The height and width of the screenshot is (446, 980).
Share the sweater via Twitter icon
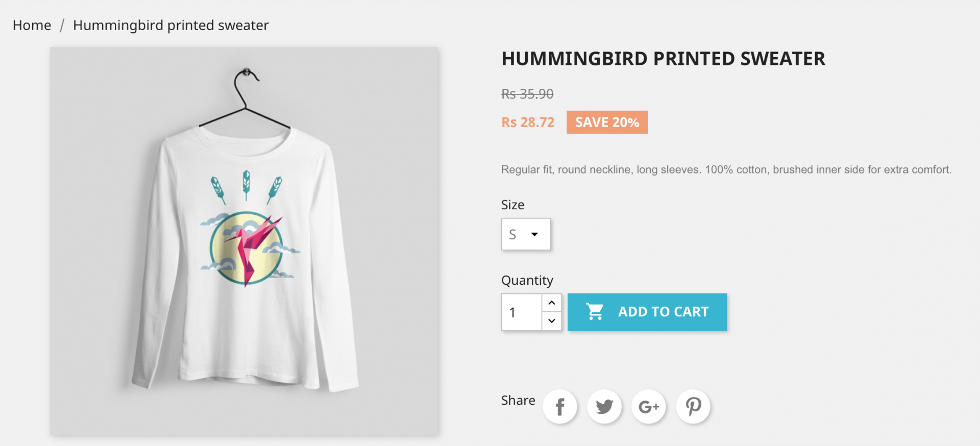click(x=604, y=407)
